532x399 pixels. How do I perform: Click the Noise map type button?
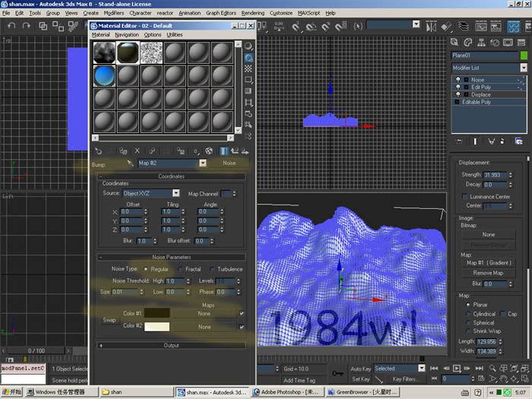229,163
